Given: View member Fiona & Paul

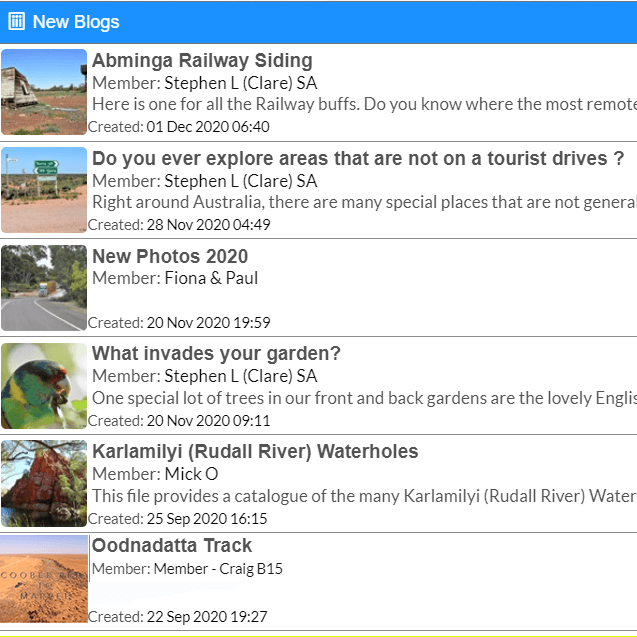Looking at the screenshot, I should pyautogui.click(x=211, y=278).
